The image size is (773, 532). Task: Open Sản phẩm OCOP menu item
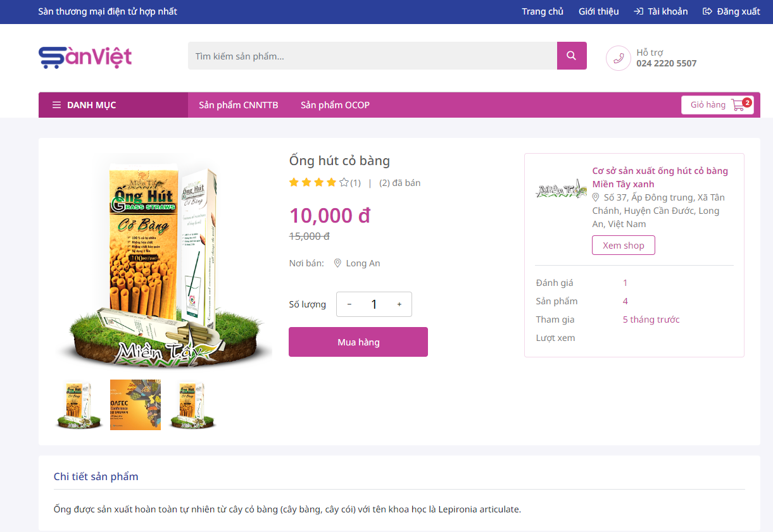tap(335, 105)
